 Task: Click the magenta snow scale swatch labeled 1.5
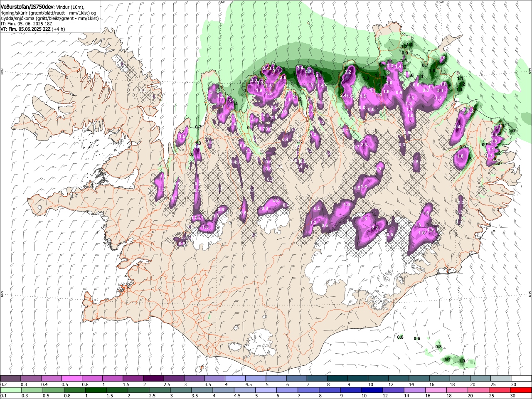(x=133, y=379)
